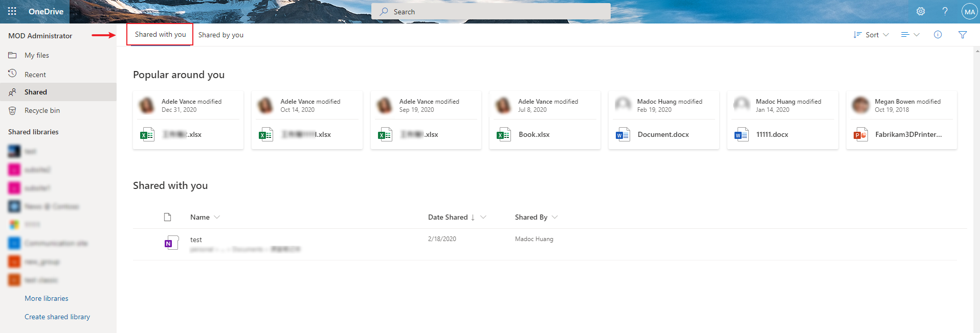Open Book.xlsx card
980x333 pixels.
click(x=545, y=120)
